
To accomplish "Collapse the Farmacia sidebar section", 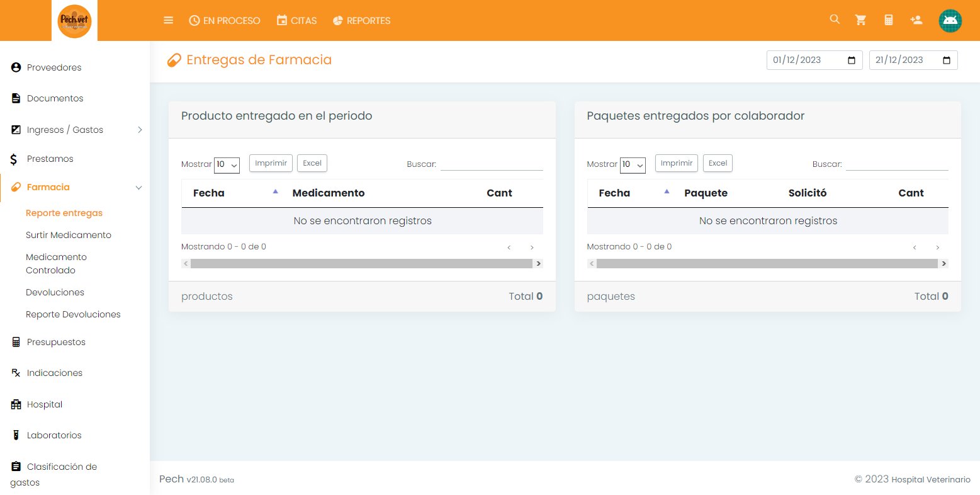I will point(138,188).
